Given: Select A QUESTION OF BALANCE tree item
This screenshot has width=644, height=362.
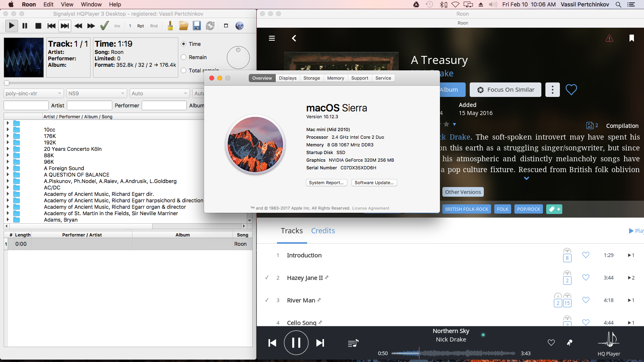Looking at the screenshot, I should [x=76, y=175].
